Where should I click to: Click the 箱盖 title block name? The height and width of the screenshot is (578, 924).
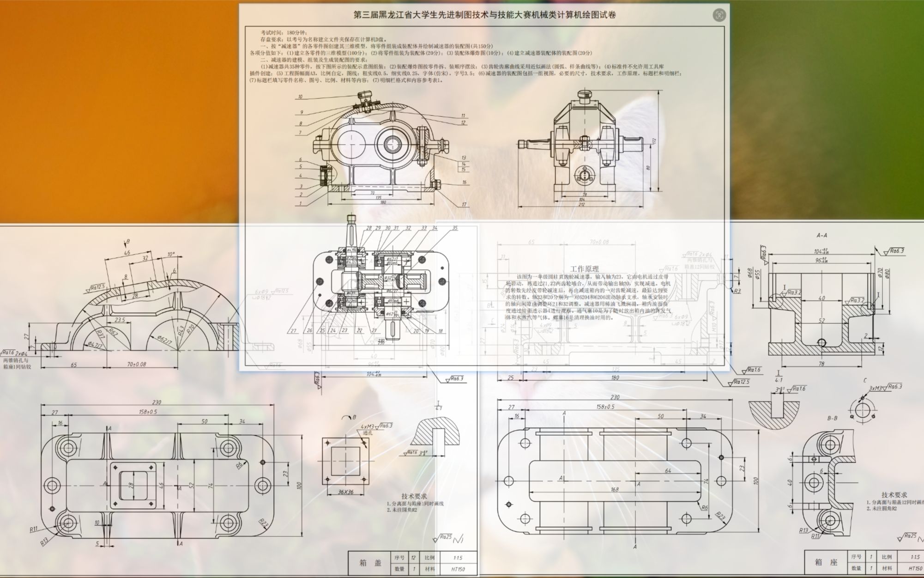(371, 563)
